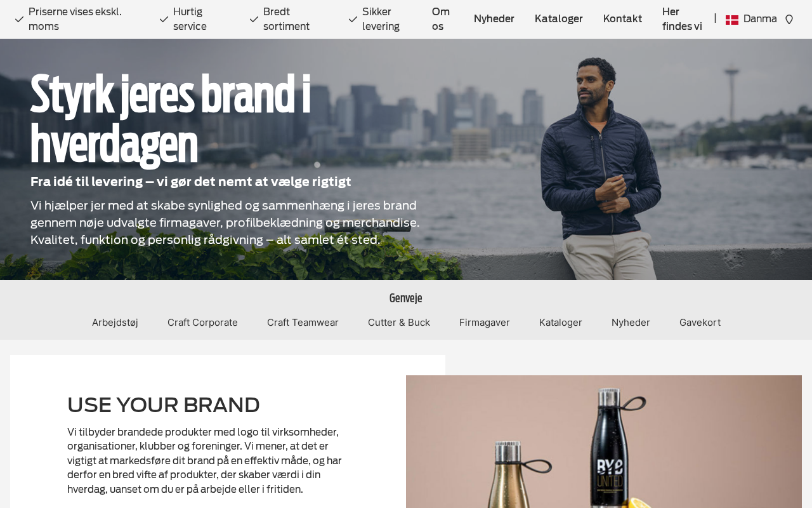Click the Gavekort shortcut link

click(x=700, y=323)
